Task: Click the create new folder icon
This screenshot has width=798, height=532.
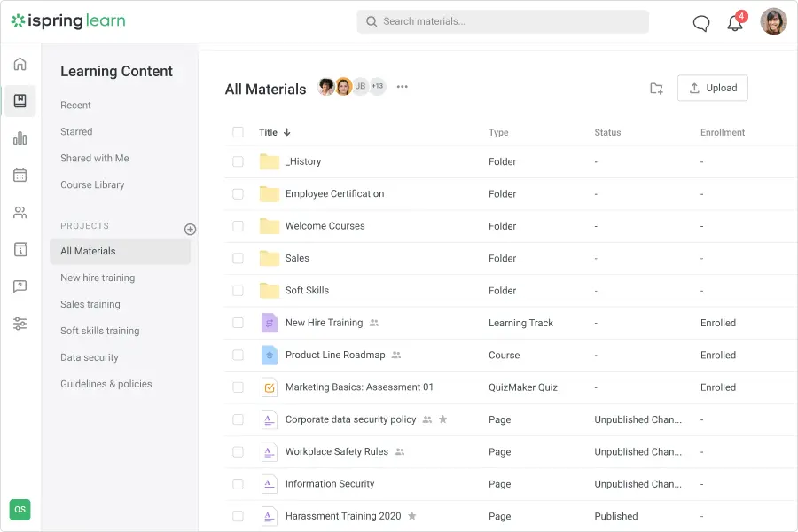Action: point(656,88)
